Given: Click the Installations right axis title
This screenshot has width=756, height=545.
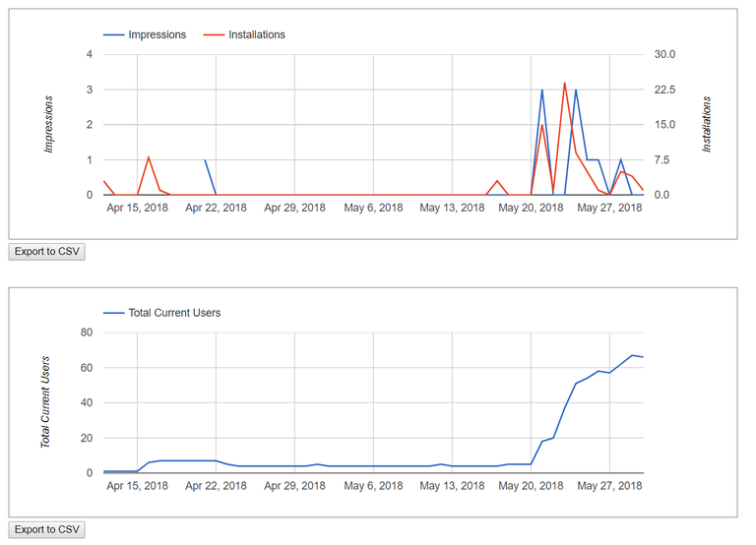Looking at the screenshot, I should pos(707,124).
